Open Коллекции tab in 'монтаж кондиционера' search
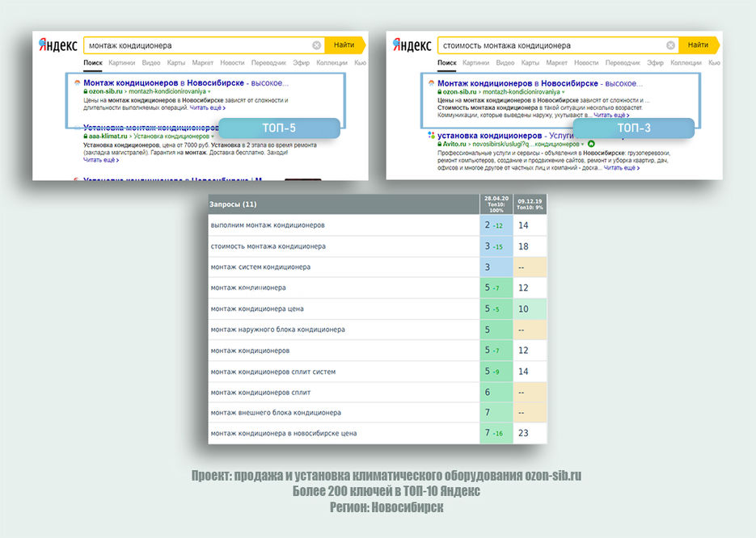 332,63
